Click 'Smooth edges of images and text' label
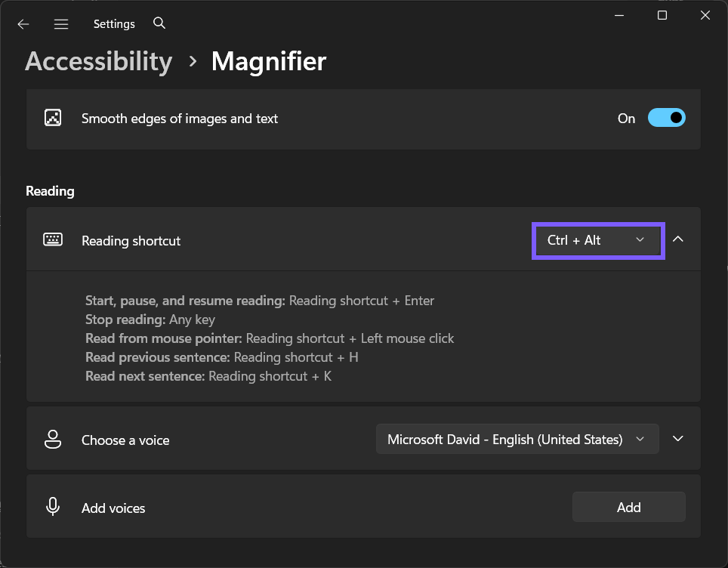The height and width of the screenshot is (568, 728). pyautogui.click(x=180, y=119)
